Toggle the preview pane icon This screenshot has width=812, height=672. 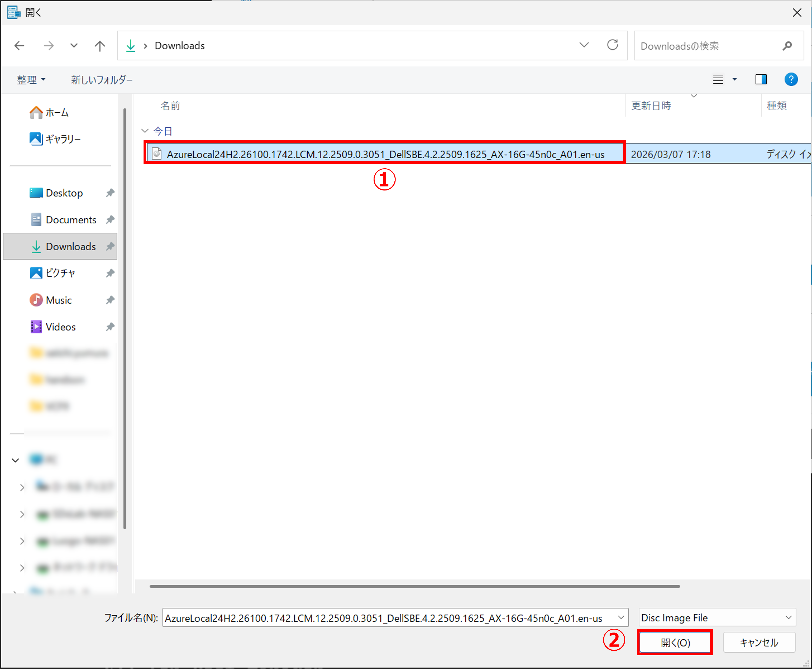pyautogui.click(x=761, y=80)
